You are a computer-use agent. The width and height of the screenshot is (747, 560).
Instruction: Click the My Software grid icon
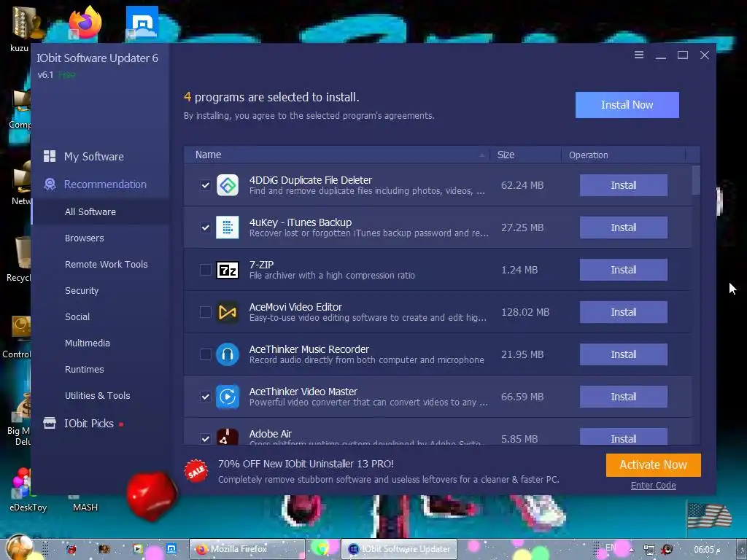click(x=50, y=156)
